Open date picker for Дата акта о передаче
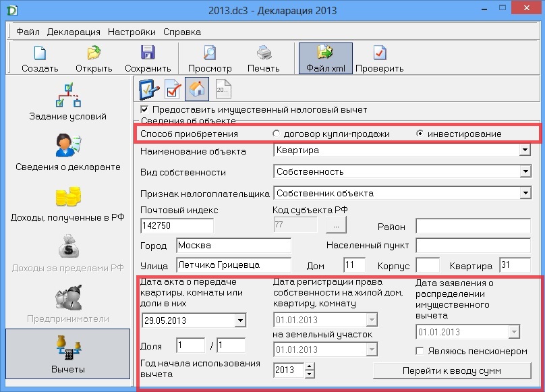The image size is (545, 392). (x=240, y=320)
